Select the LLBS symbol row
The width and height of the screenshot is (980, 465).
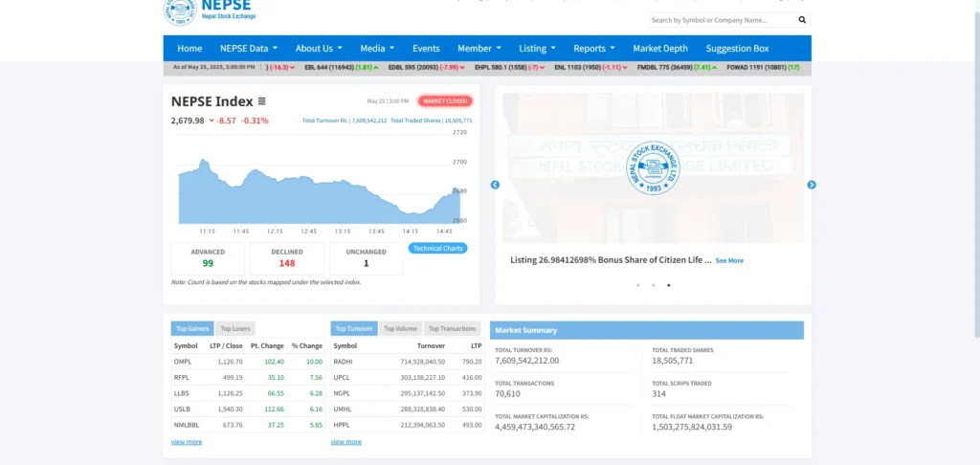point(248,393)
